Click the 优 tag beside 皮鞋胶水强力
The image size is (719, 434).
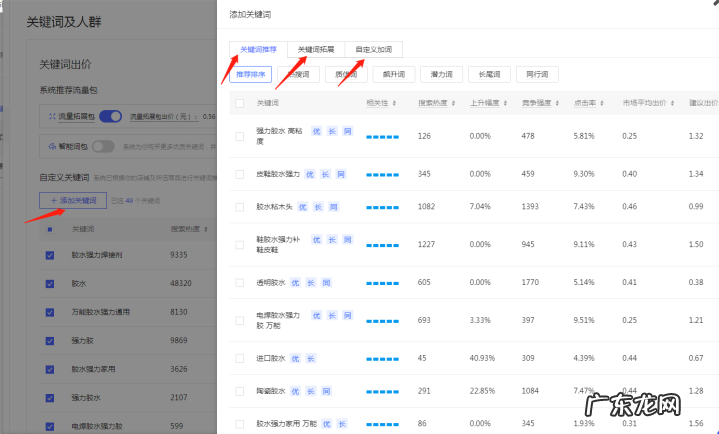coord(310,174)
